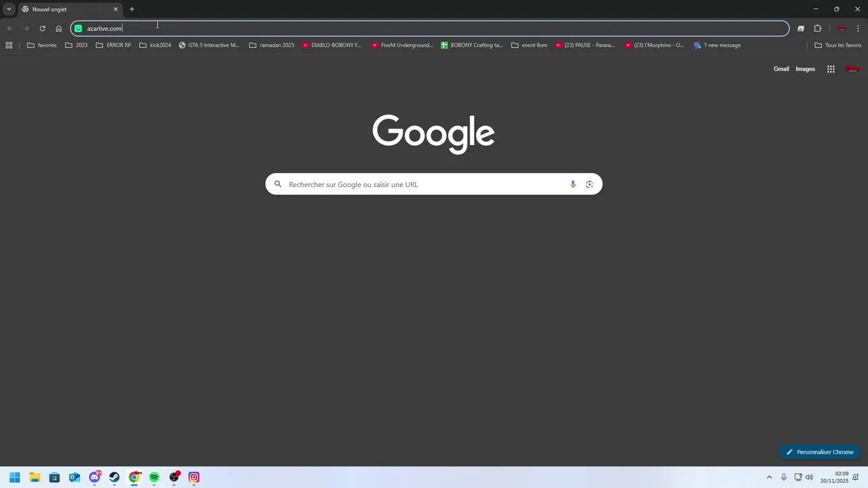The width and height of the screenshot is (868, 488).
Task: Open File Explorer from the taskbar
Action: coord(35,477)
